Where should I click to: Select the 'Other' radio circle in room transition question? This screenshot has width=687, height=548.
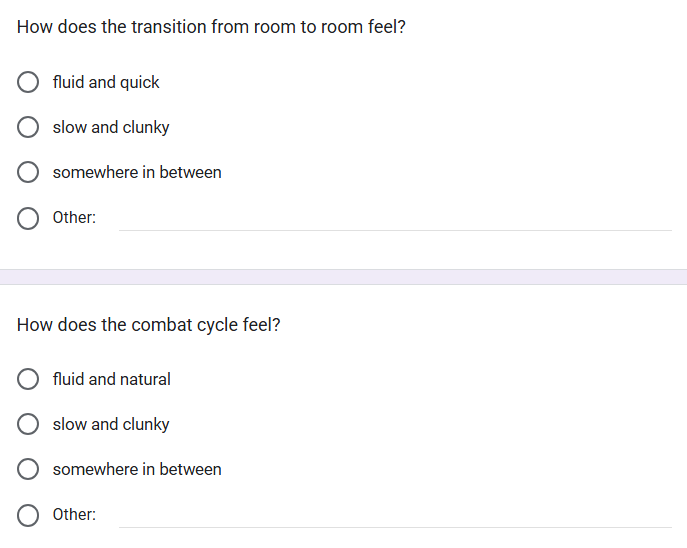coord(28,218)
